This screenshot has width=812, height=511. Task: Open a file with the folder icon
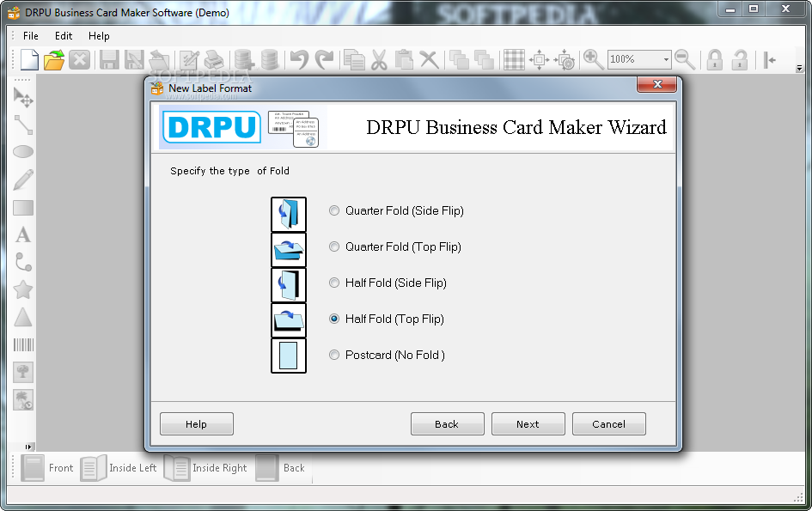(x=54, y=59)
